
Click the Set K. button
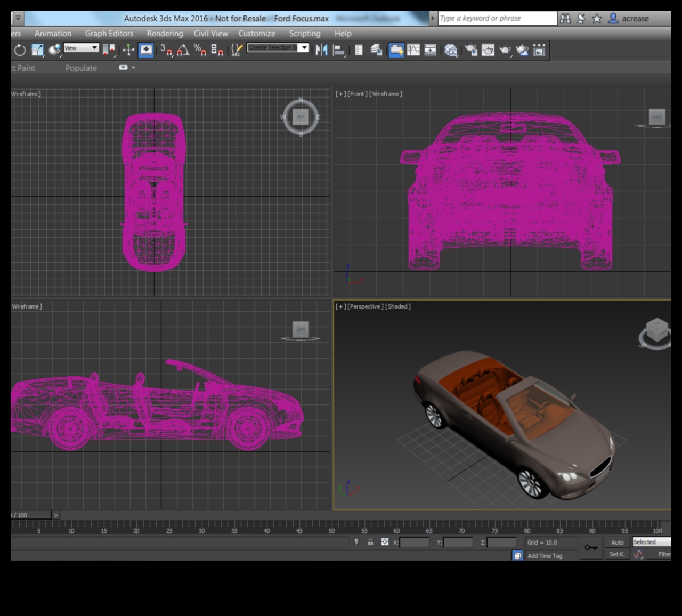[616, 554]
